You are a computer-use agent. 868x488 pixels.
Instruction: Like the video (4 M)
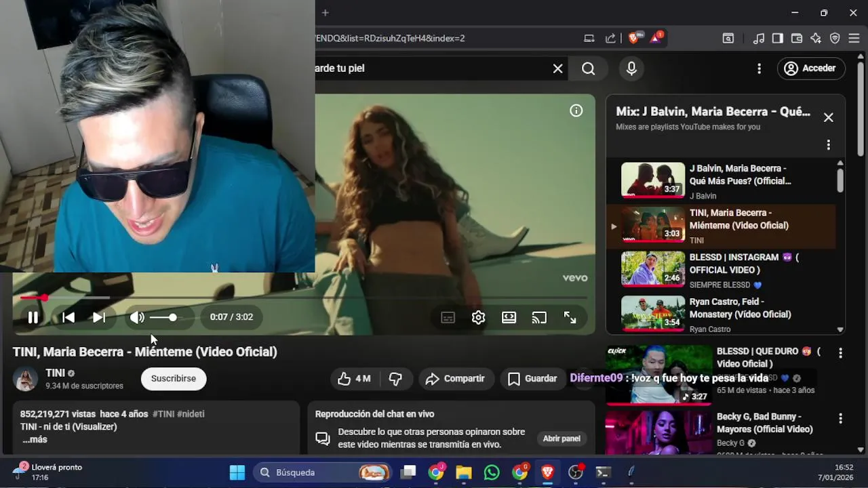point(355,379)
